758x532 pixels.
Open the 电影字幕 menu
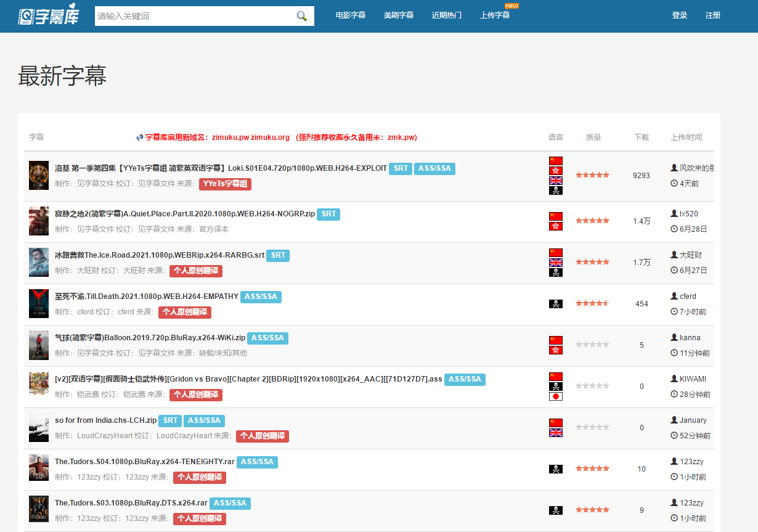350,15
